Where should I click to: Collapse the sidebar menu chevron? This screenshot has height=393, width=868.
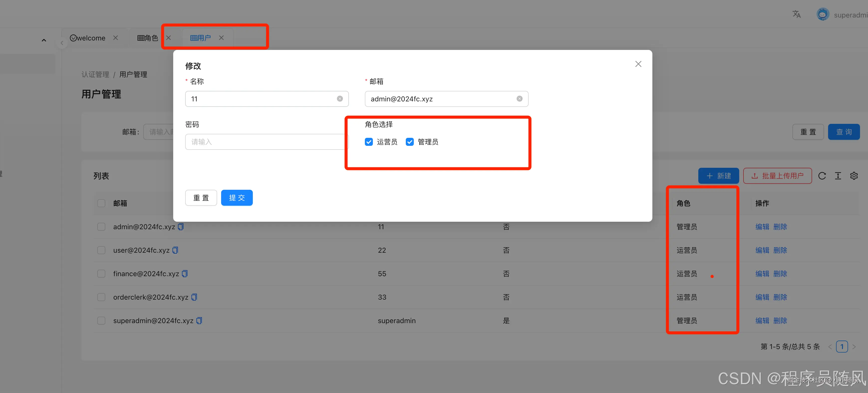click(44, 40)
